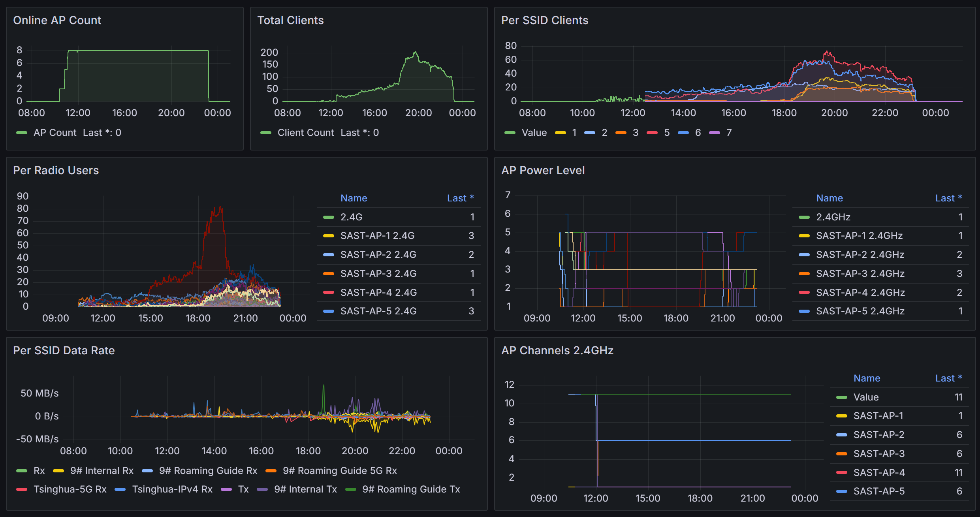Toggle the Rx series in Data Rate legend

tap(39, 471)
